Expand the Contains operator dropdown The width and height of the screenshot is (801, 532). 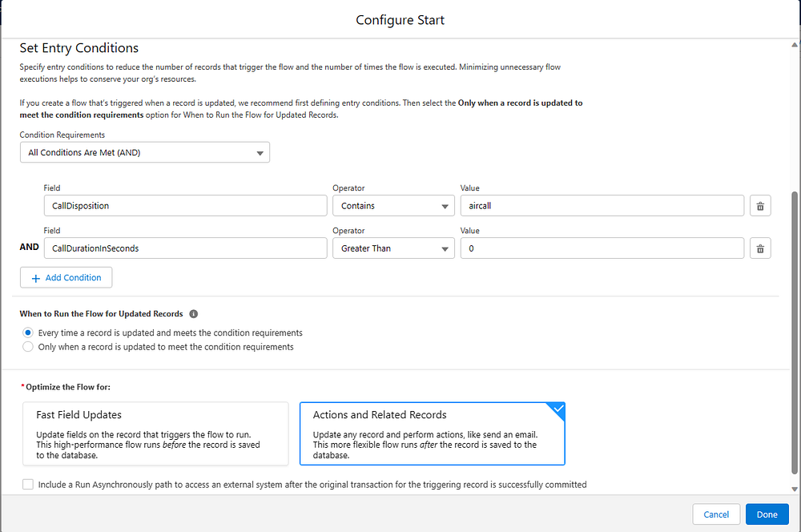coord(393,206)
